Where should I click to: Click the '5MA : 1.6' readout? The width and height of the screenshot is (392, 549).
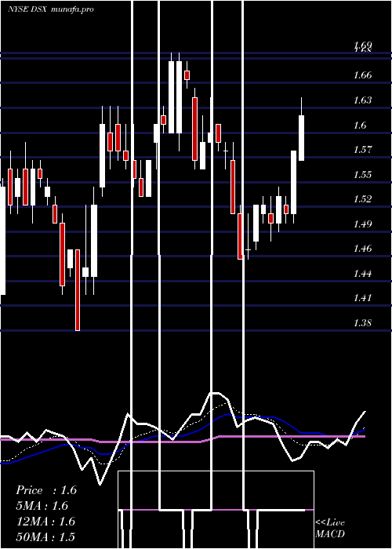coord(42,506)
